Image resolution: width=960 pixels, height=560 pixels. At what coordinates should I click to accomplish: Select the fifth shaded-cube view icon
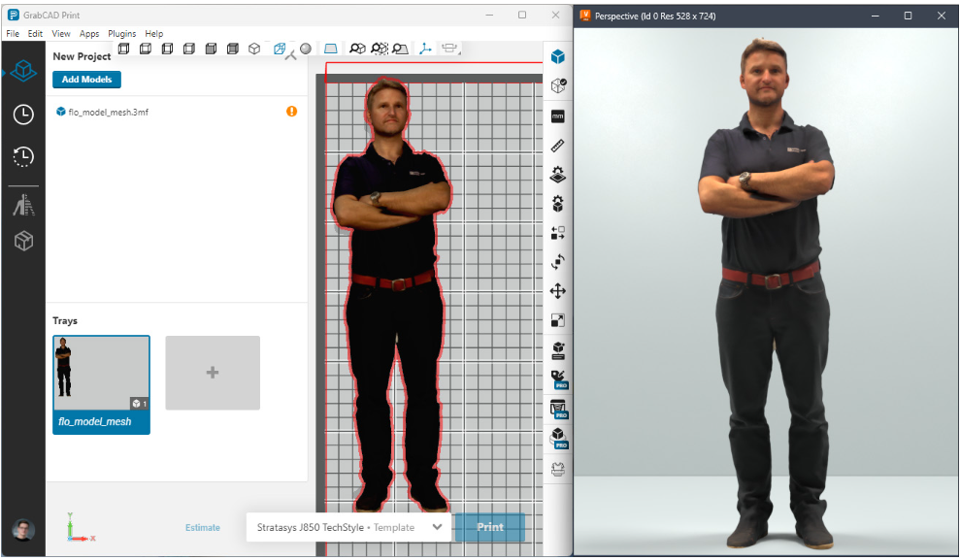pos(211,49)
